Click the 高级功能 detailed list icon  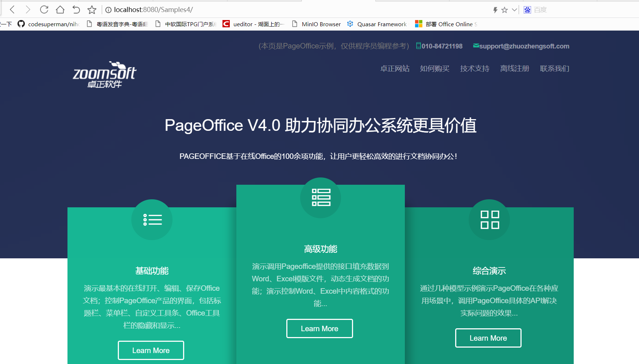coord(321,197)
